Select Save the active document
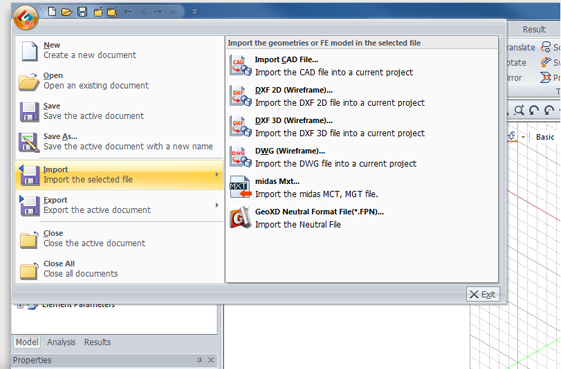Screen dimensions: 561x369 [x=119, y=111]
